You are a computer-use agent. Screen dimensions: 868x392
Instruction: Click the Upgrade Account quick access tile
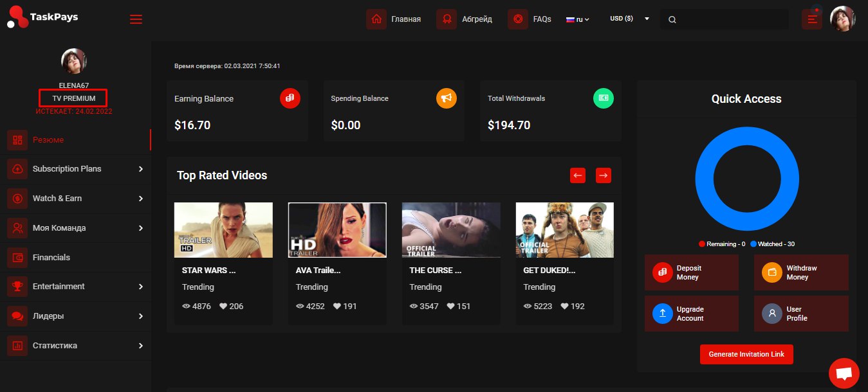coord(692,314)
